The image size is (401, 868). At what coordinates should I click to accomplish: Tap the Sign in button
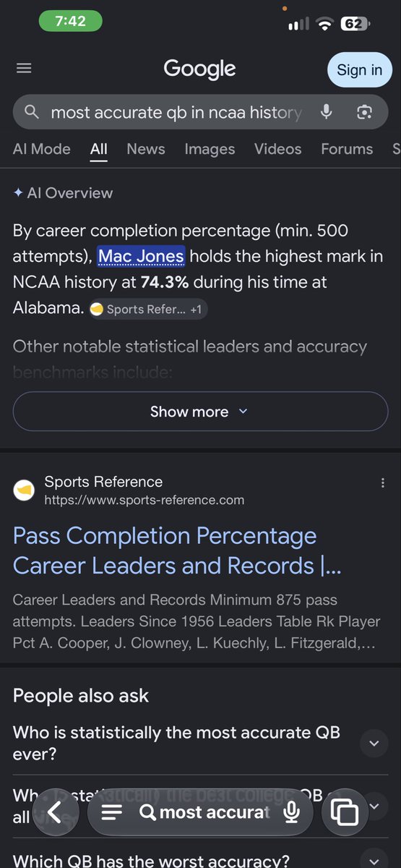click(x=359, y=70)
